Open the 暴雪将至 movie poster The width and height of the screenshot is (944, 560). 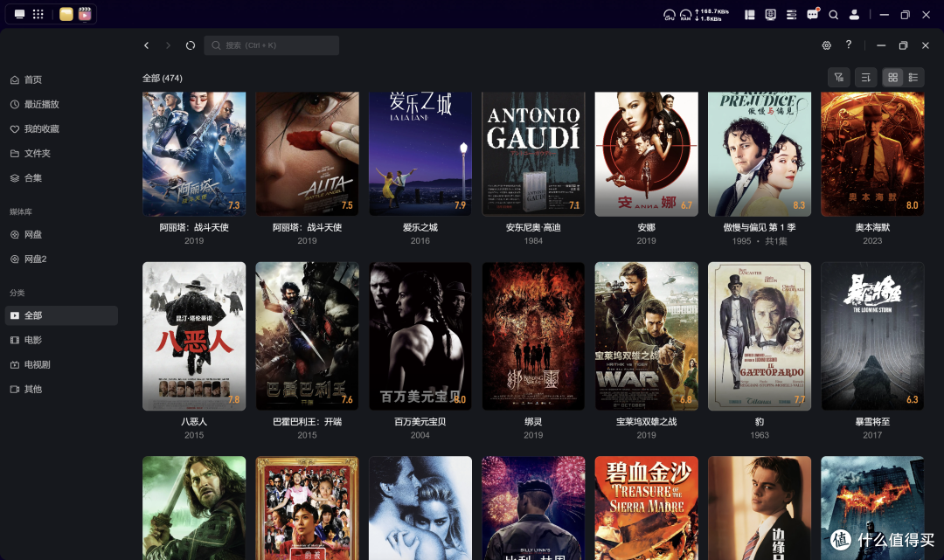[x=872, y=336]
